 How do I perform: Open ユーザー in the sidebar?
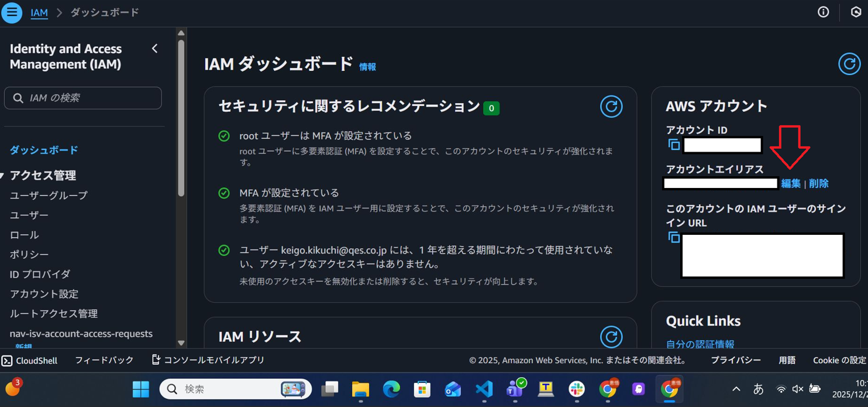pyautogui.click(x=29, y=215)
